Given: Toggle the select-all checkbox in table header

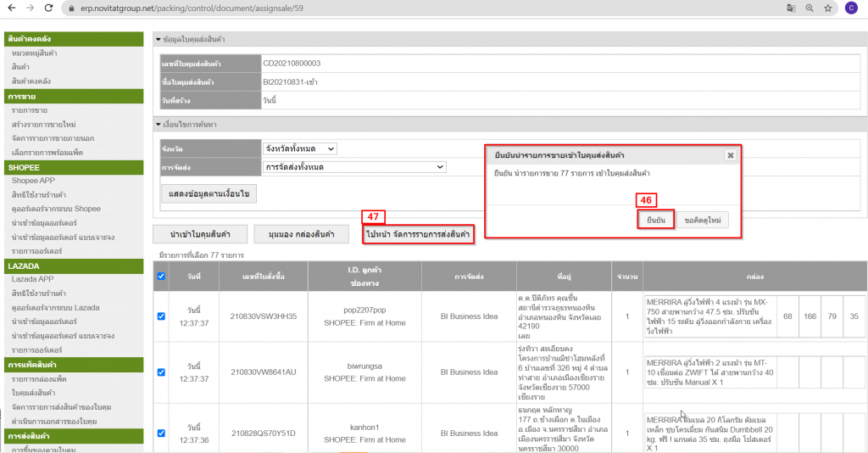Looking at the screenshot, I should 161,276.
